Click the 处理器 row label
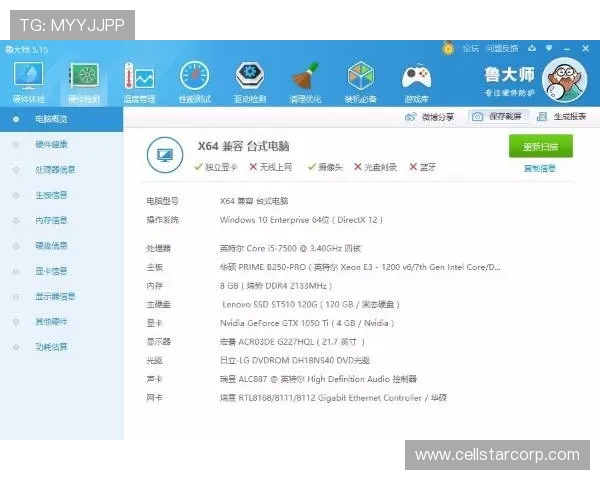The image size is (600, 480). (158, 248)
